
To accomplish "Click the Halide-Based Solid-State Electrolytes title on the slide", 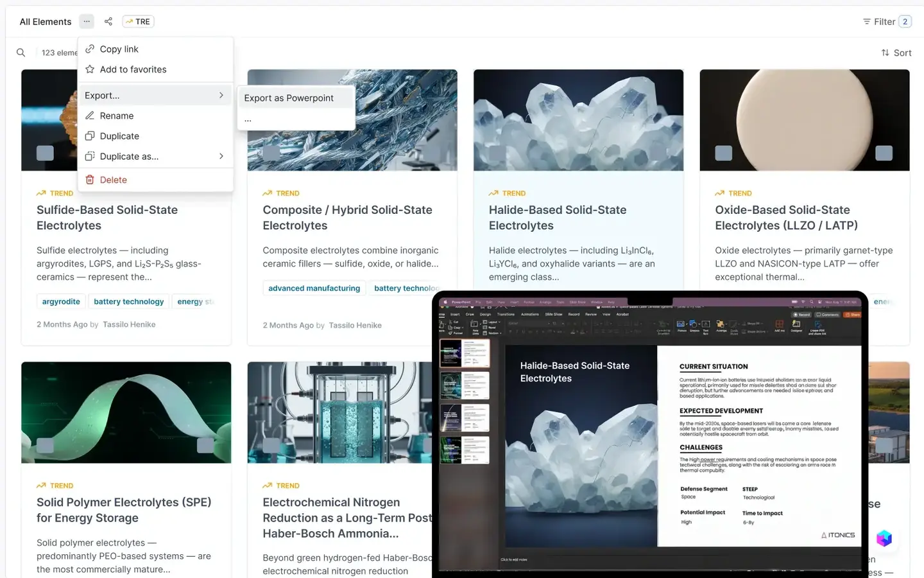I will [575, 372].
